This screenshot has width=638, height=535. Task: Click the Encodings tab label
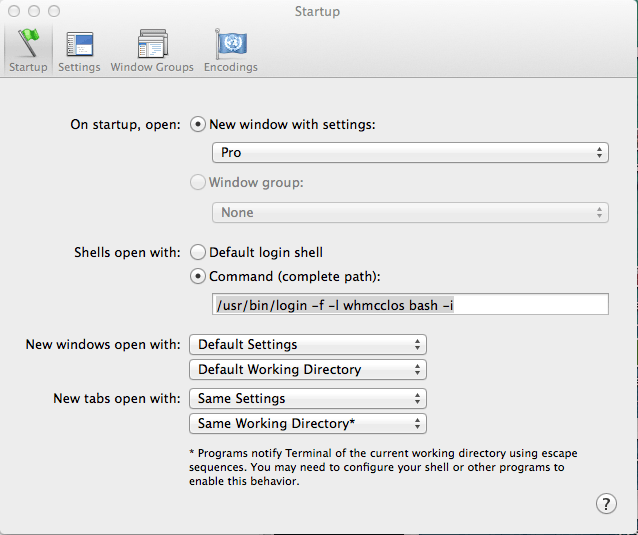[x=231, y=68]
